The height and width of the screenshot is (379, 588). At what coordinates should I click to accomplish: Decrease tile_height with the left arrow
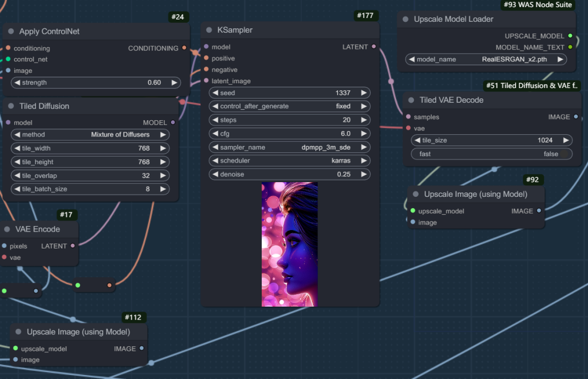pyautogui.click(x=17, y=162)
